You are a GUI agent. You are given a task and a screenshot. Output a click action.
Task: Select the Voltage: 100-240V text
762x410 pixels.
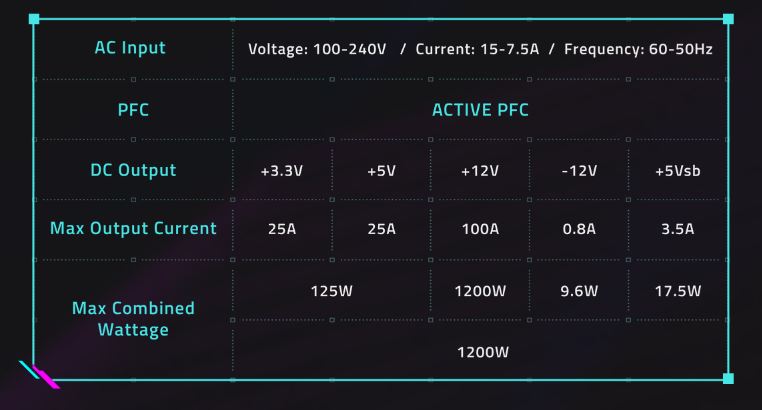click(x=318, y=49)
